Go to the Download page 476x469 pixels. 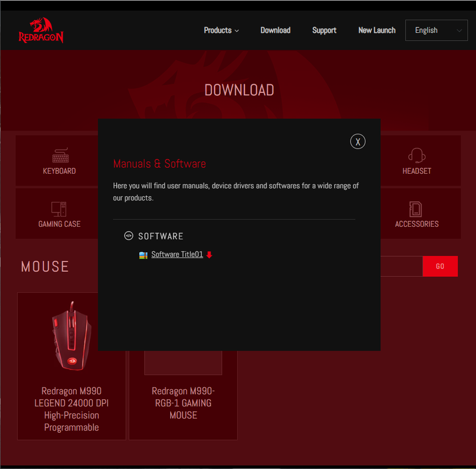[x=275, y=30]
